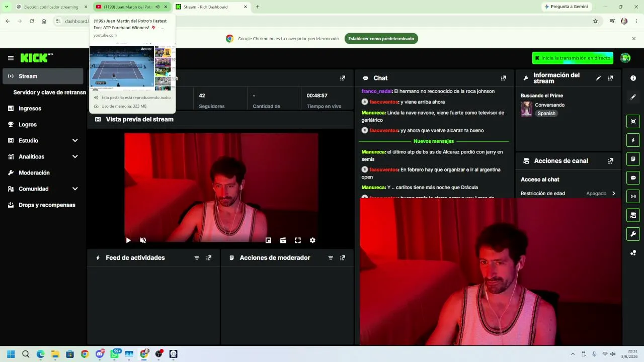The height and width of the screenshot is (362, 644).
Task: Open Microsoft Edge from the taskbar
Action: [x=40, y=354]
